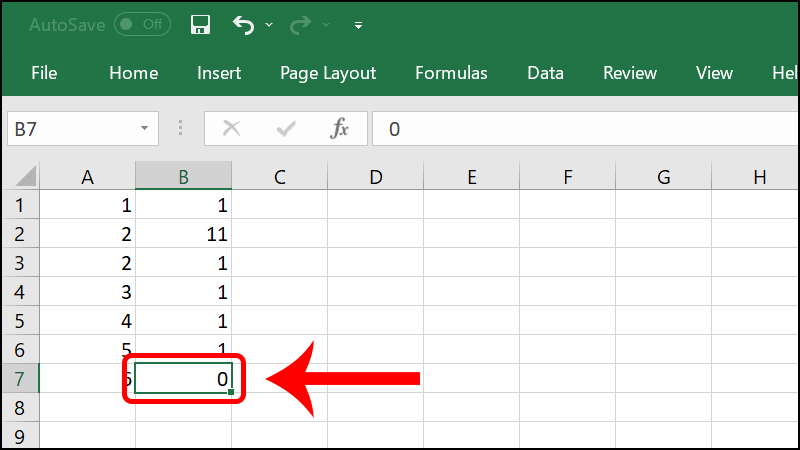Open the Insert ribbon tab
This screenshot has width=800, height=450.
click(x=219, y=73)
